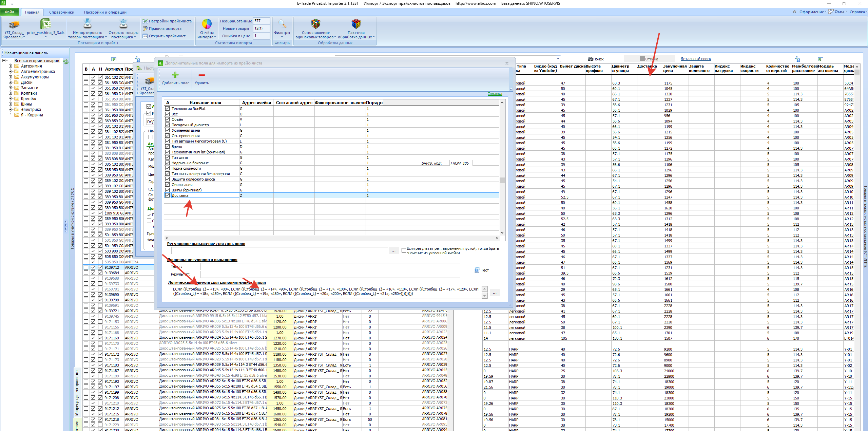Viewport: 868px width, 431px height.
Task: Click the regular expression input field
Action: [x=279, y=251]
